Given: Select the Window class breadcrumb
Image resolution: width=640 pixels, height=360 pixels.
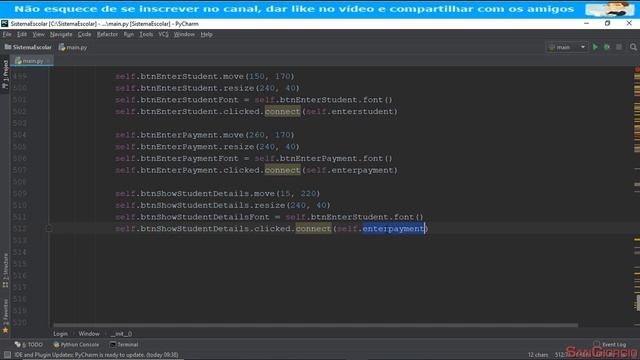Looking at the screenshot, I should click(89, 334).
